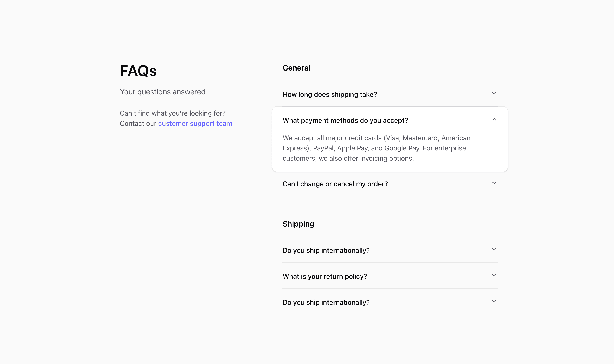The width and height of the screenshot is (614, 364).
Task: Click the chevron next to the return policy question
Action: [x=494, y=275]
